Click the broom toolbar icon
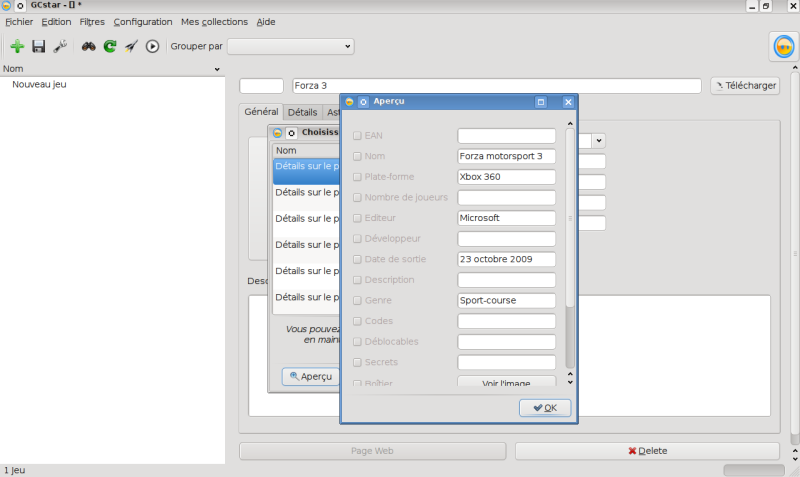Screen dimensions: 800x477 pos(131,46)
